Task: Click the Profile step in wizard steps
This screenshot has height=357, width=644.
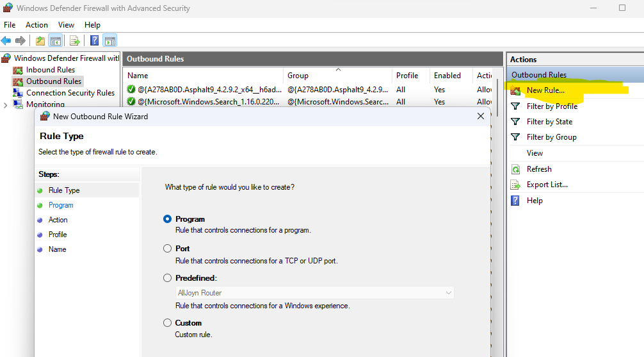Action: click(x=58, y=235)
